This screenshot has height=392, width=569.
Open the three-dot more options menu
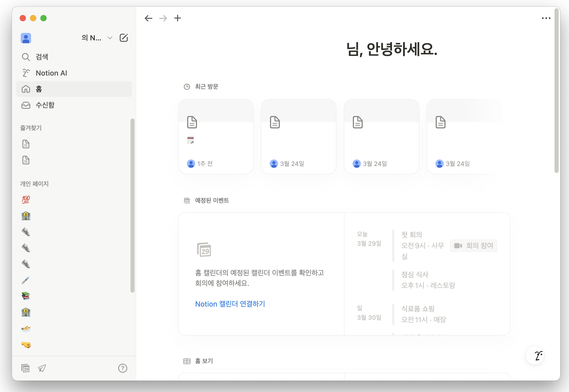coord(546,18)
